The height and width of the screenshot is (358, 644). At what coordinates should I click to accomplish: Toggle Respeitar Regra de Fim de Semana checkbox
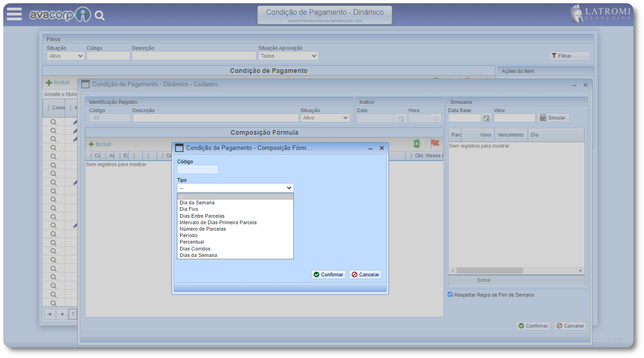coord(450,294)
